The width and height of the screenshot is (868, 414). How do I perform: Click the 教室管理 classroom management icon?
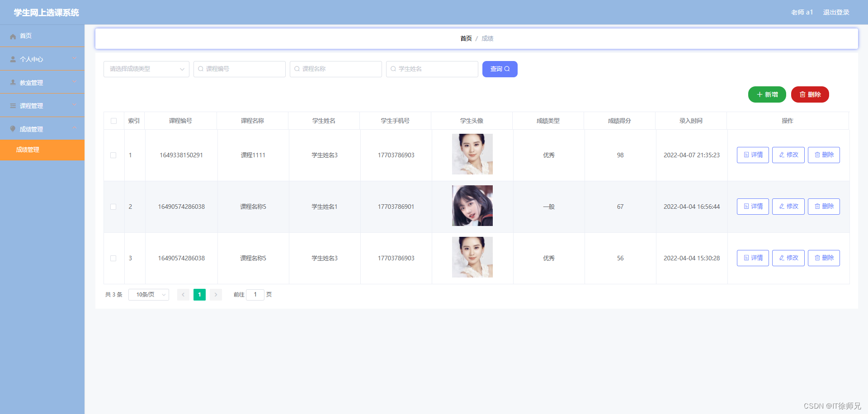[x=13, y=82]
